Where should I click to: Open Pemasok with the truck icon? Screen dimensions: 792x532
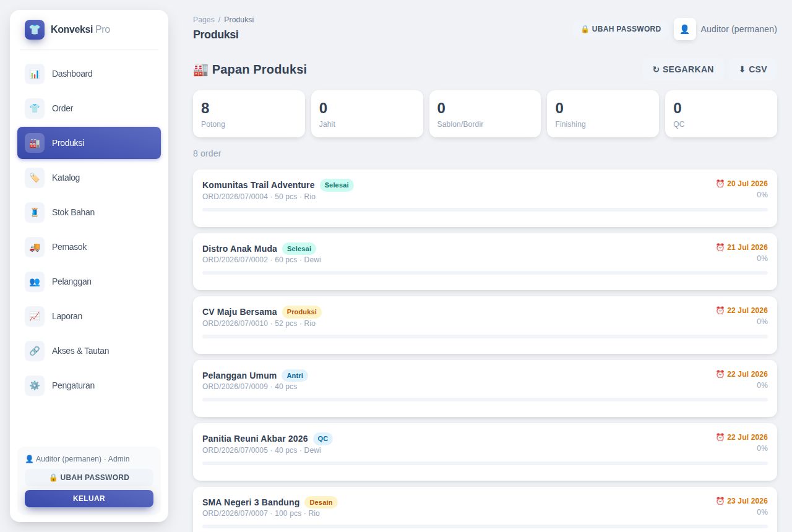point(35,247)
